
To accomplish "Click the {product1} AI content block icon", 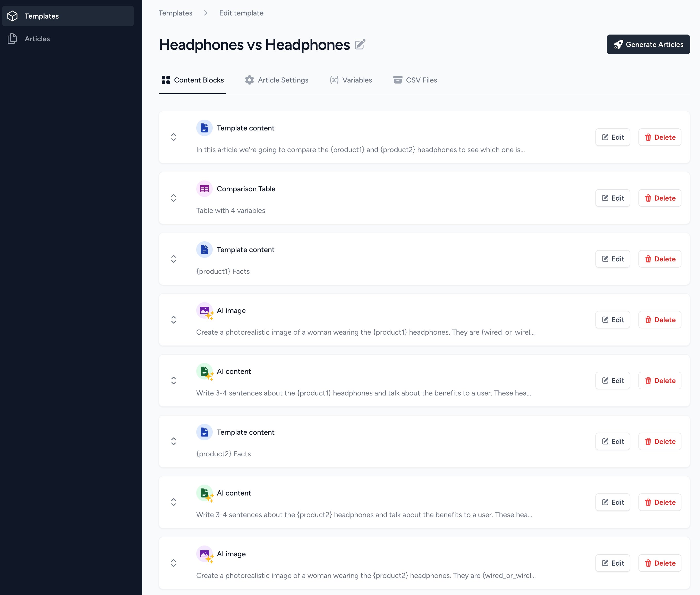I will 204,371.
